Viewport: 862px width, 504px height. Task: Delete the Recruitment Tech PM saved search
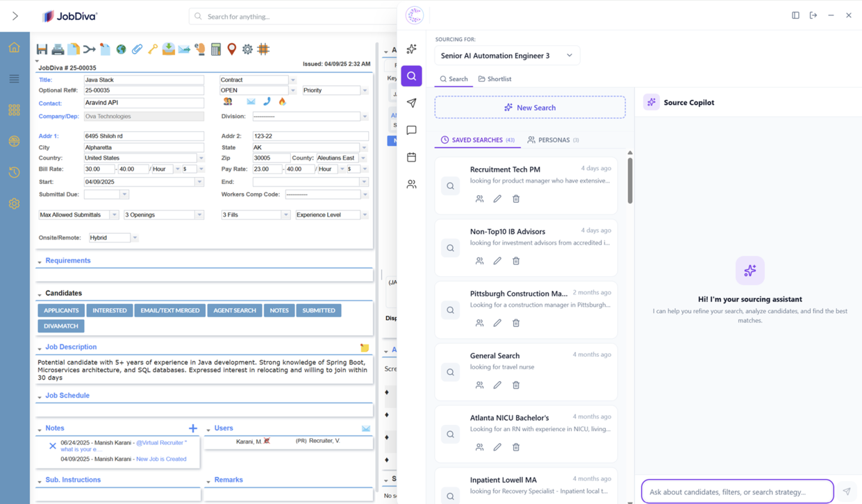tap(516, 199)
